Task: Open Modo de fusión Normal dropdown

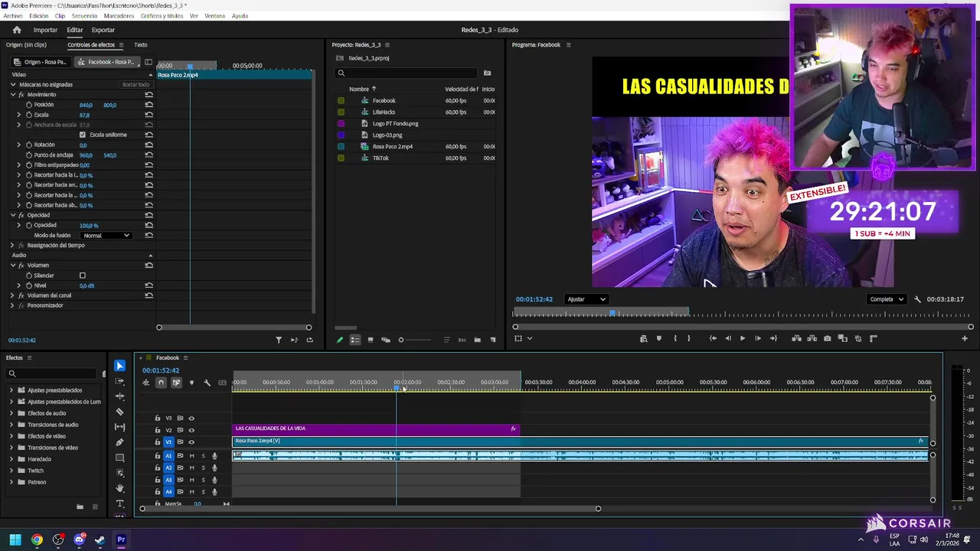Action: point(106,236)
